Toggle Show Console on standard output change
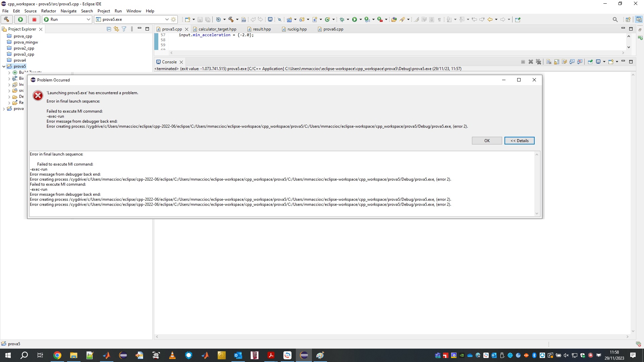This screenshot has width=644, height=362. tap(572, 62)
